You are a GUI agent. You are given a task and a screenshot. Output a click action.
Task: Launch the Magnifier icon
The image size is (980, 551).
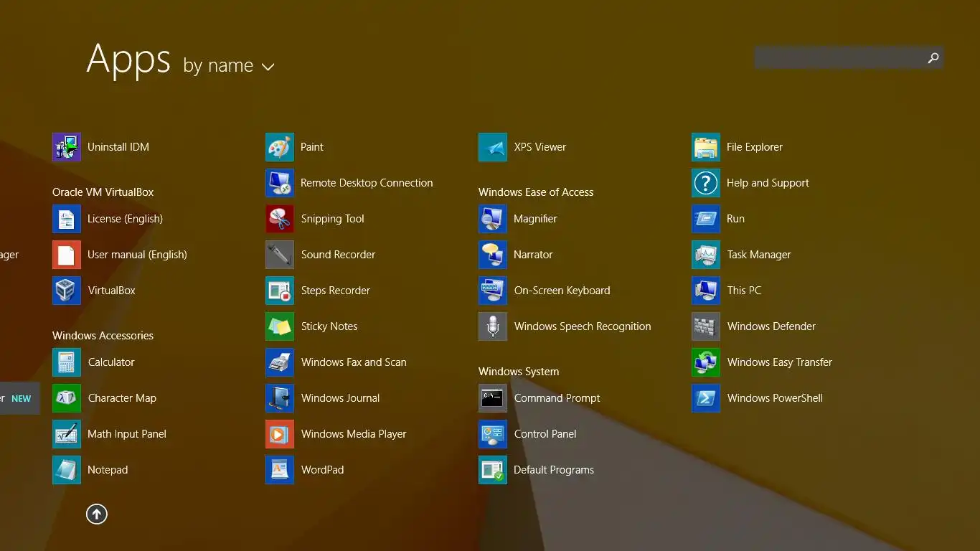[x=493, y=219]
